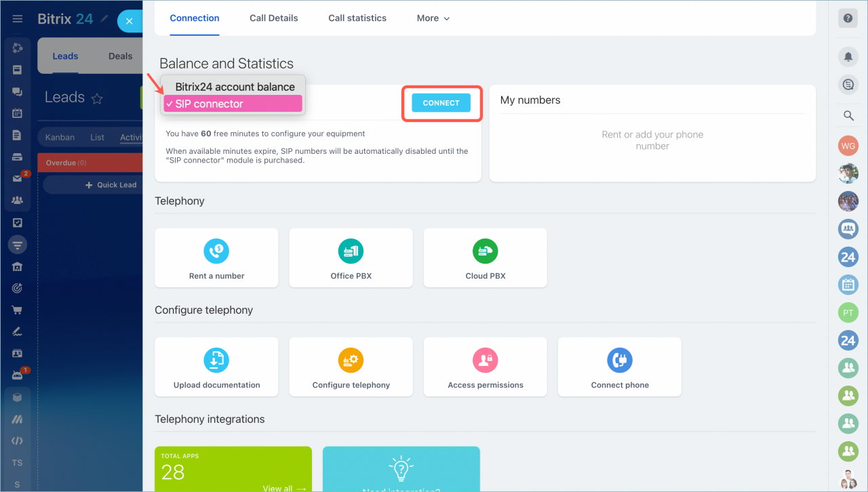Star the Leads page as favorite
The height and width of the screenshot is (492, 868).
[x=97, y=99]
